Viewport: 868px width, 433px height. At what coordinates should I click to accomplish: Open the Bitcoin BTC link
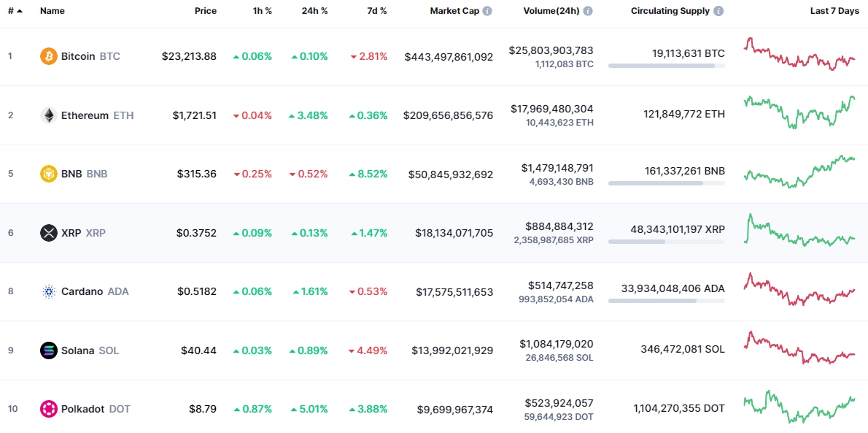point(90,56)
